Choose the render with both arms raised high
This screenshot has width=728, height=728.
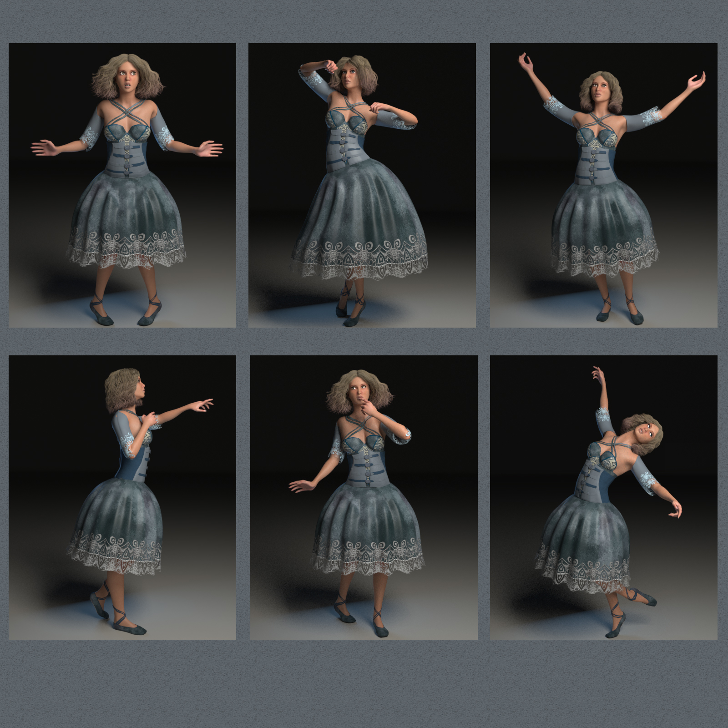point(604,185)
